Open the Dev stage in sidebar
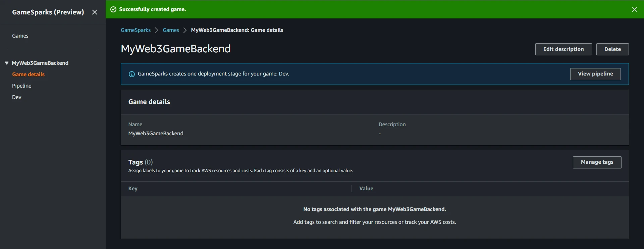Screen dimensions: 644x249 [16, 97]
